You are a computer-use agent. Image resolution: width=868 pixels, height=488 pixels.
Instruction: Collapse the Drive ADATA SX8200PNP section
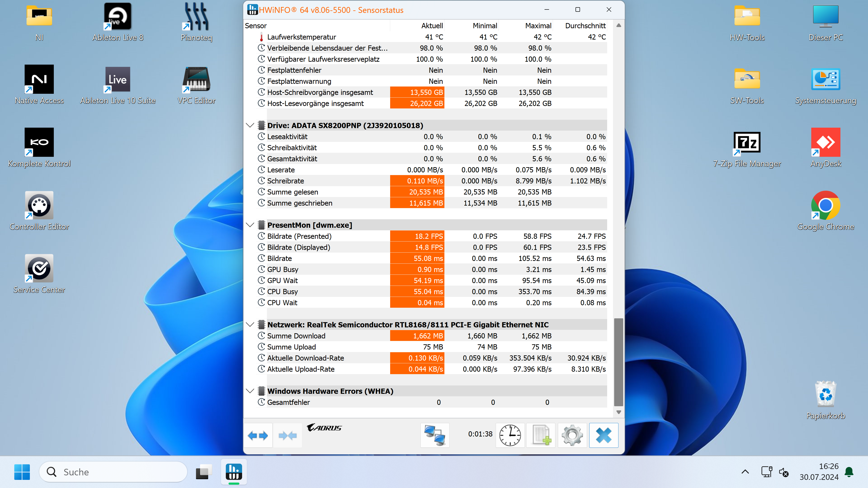click(250, 125)
